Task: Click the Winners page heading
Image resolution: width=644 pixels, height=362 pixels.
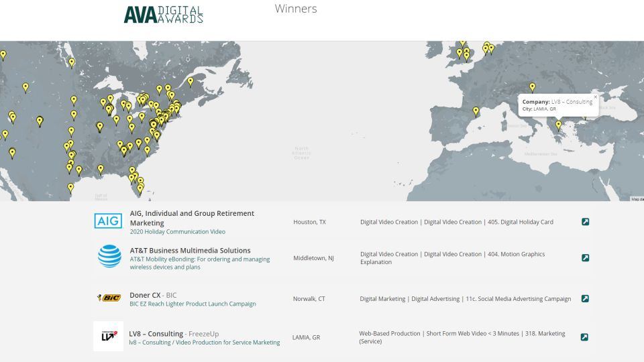Action: tap(296, 9)
